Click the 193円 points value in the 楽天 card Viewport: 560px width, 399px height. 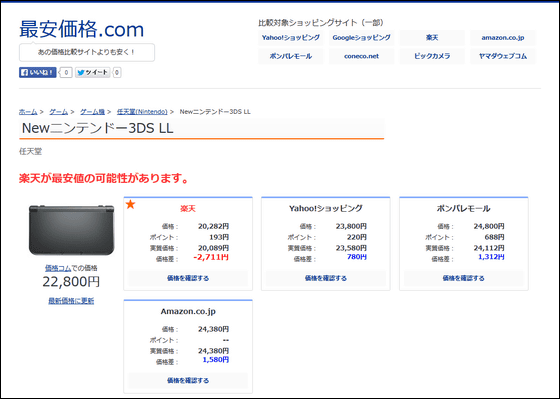click(x=219, y=237)
